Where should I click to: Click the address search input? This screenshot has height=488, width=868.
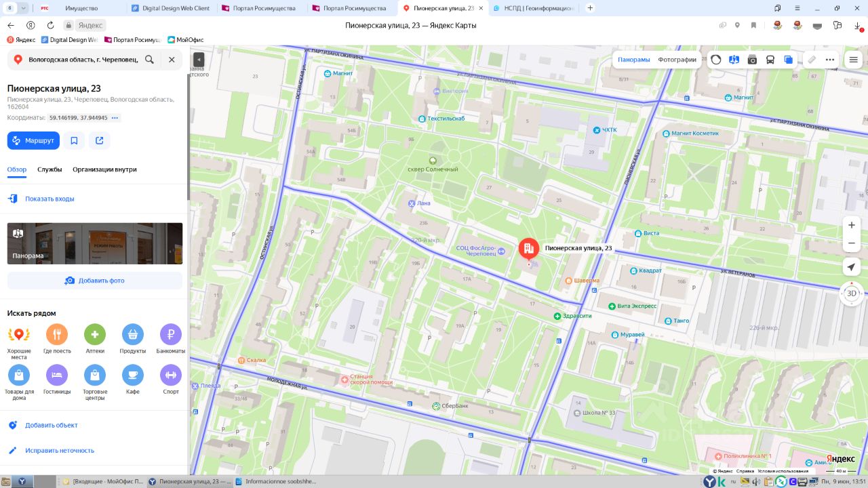click(x=83, y=60)
